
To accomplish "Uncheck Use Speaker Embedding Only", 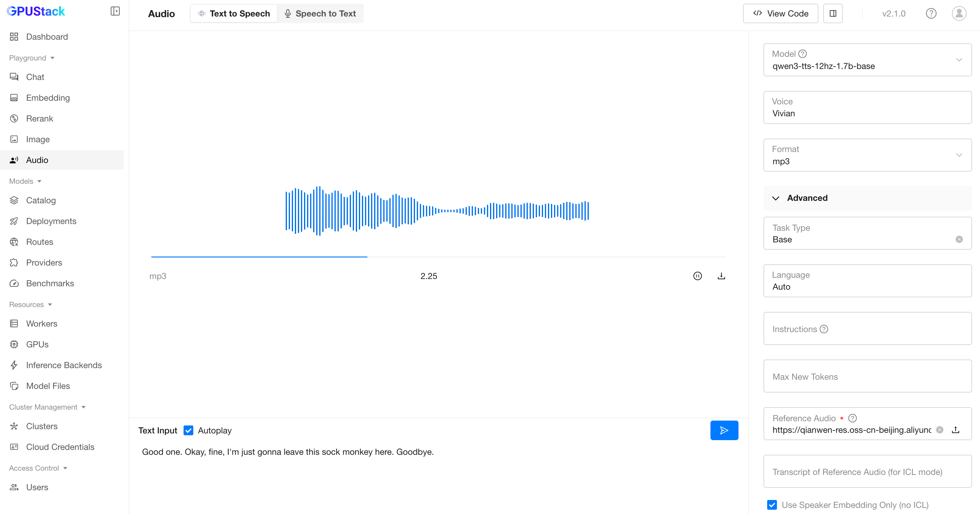I will pyautogui.click(x=772, y=505).
